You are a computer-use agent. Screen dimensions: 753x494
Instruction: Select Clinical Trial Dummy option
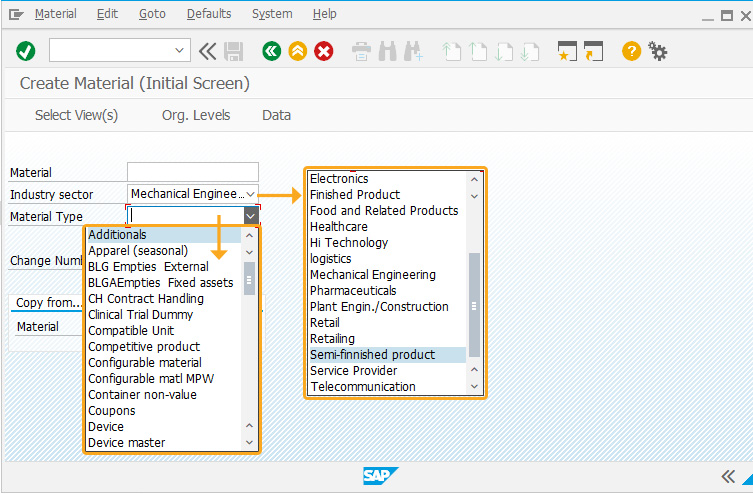164,314
